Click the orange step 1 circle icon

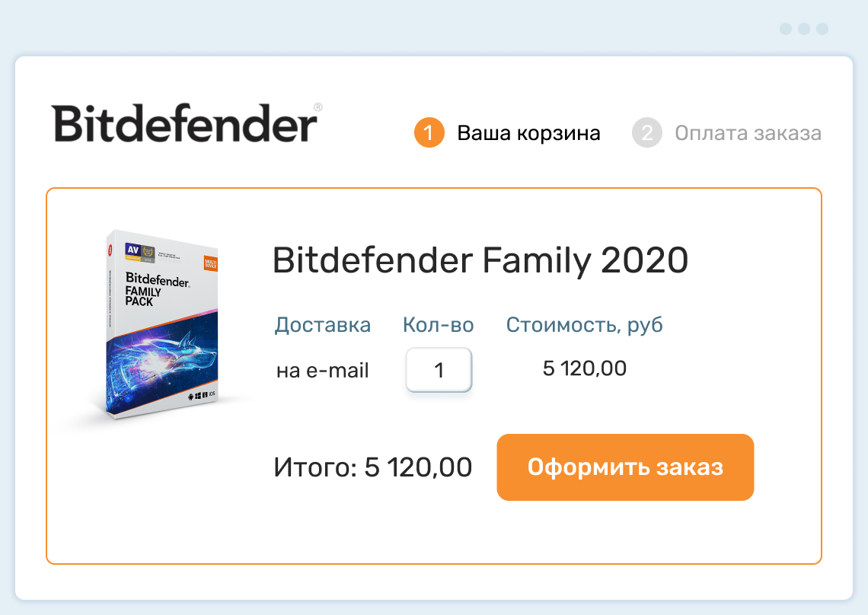pos(429,132)
